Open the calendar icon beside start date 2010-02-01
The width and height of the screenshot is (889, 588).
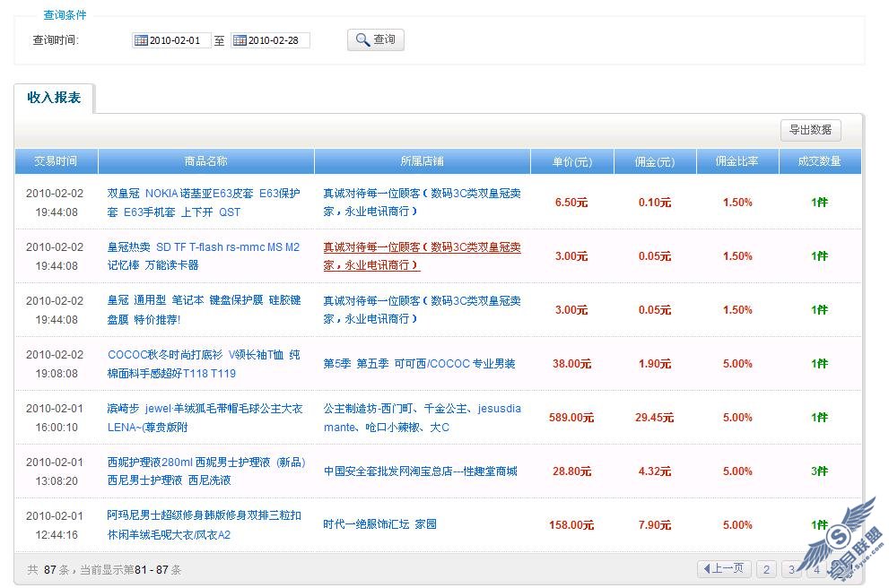point(141,40)
